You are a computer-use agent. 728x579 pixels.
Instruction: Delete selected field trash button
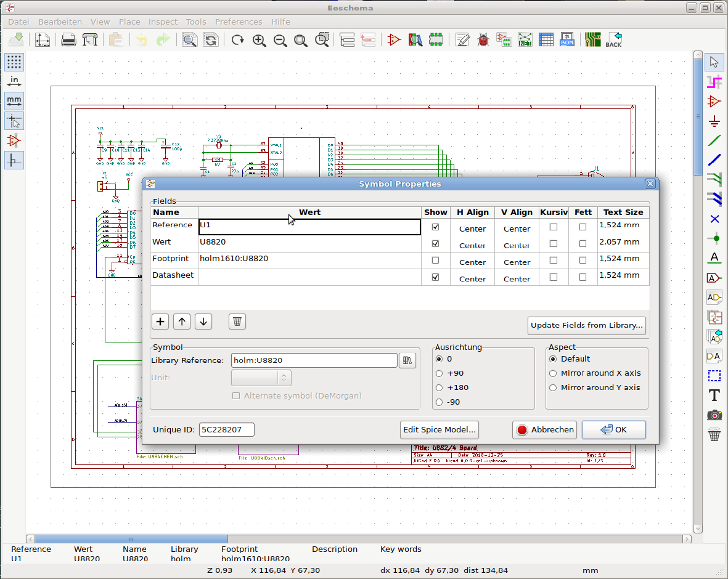237,322
